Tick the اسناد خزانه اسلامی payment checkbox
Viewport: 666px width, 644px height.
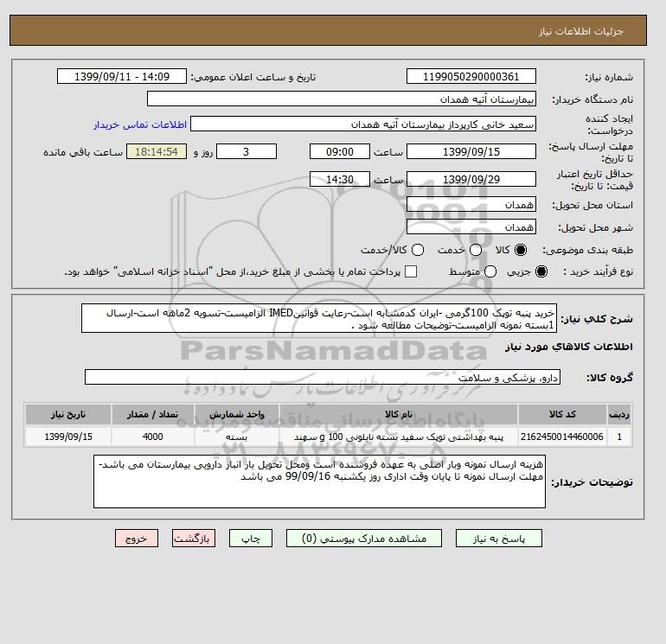coord(411,271)
